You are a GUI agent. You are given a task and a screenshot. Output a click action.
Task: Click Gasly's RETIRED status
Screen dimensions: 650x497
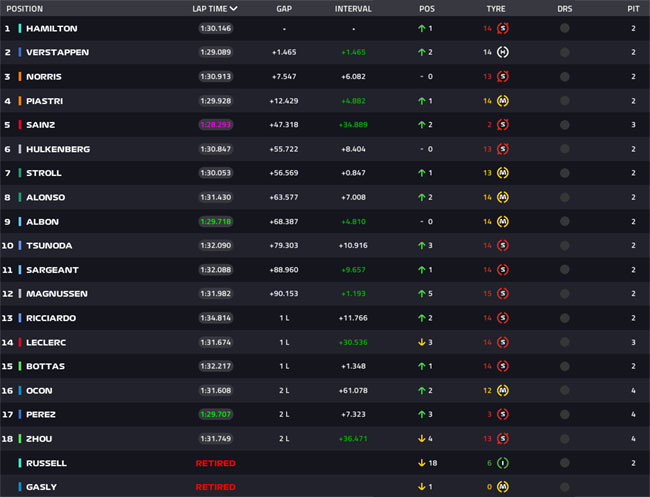pyautogui.click(x=216, y=487)
